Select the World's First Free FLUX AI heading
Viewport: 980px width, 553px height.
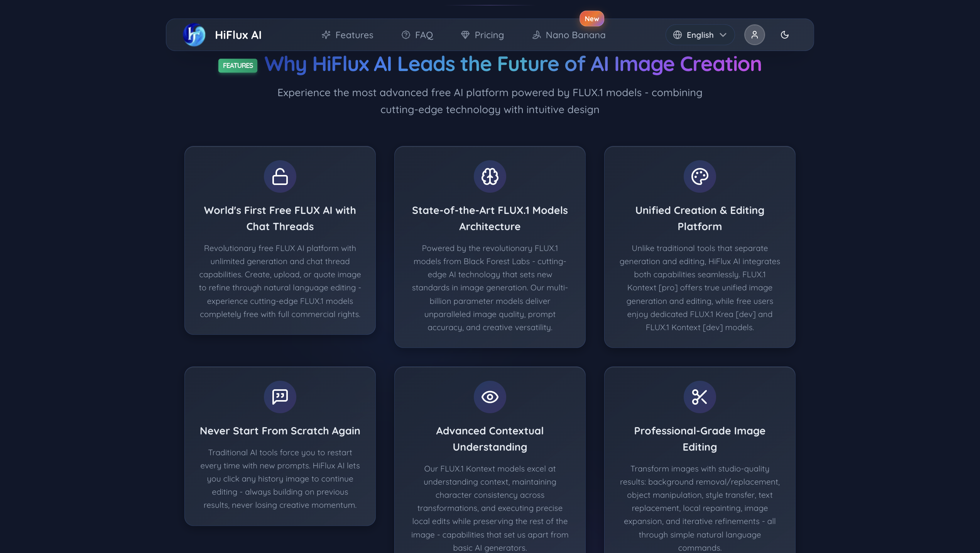pyautogui.click(x=280, y=219)
